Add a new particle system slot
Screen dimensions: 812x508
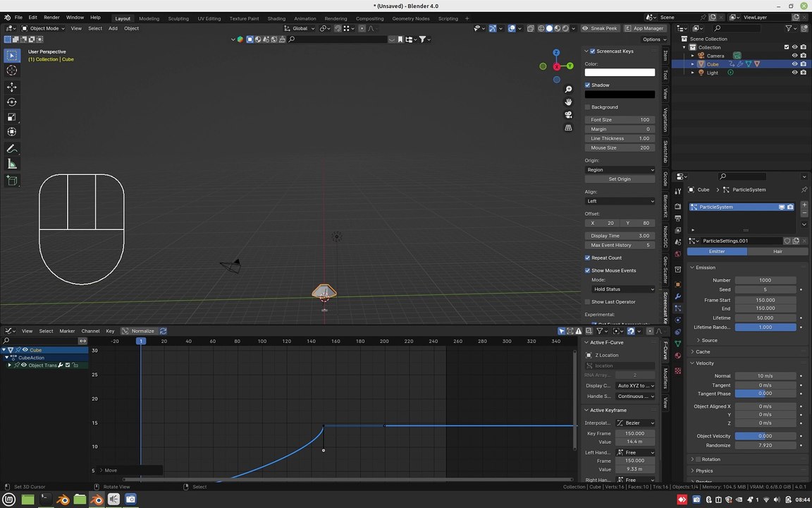coord(804,205)
